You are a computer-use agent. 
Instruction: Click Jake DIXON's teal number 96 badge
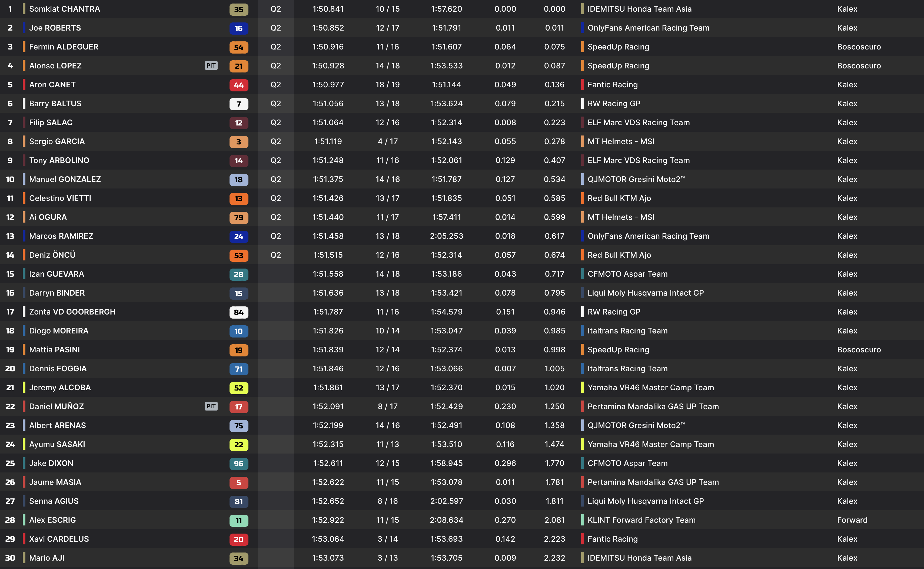[x=238, y=463]
